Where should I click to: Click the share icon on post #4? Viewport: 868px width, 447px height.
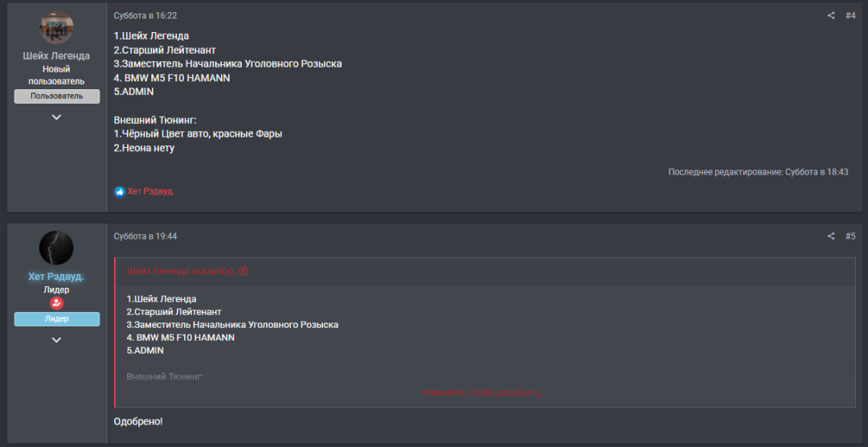tap(831, 15)
